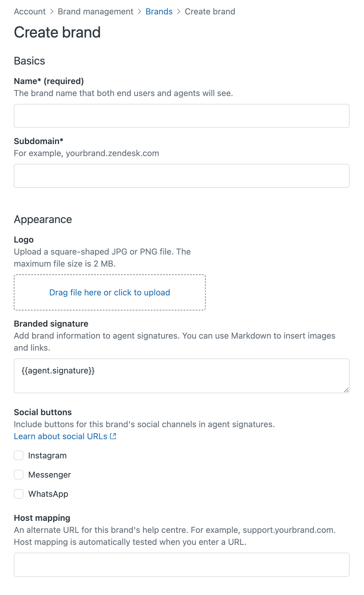Image resolution: width=364 pixels, height=595 pixels.
Task: Focus the Host mapping URL field
Action: tap(182, 565)
